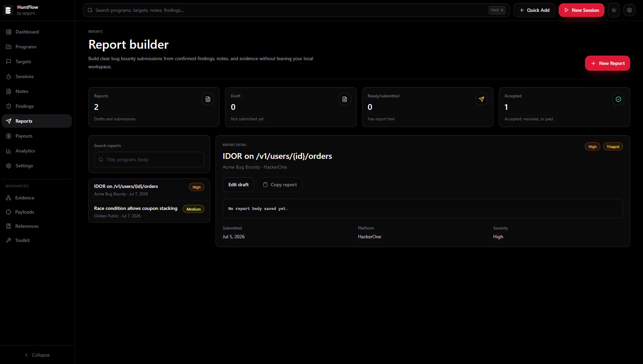Screen dimensions: 643x364
Task: Click the High badge in report detail
Action: click(x=593, y=147)
